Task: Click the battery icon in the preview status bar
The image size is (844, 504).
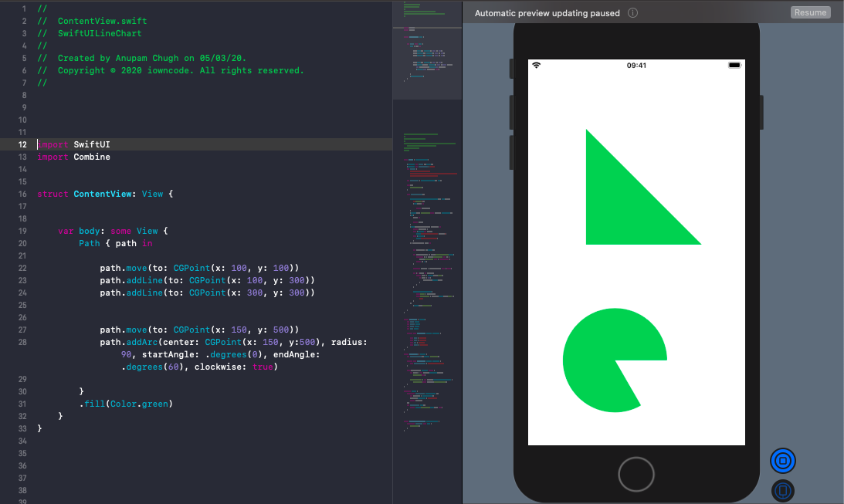Action: point(734,66)
